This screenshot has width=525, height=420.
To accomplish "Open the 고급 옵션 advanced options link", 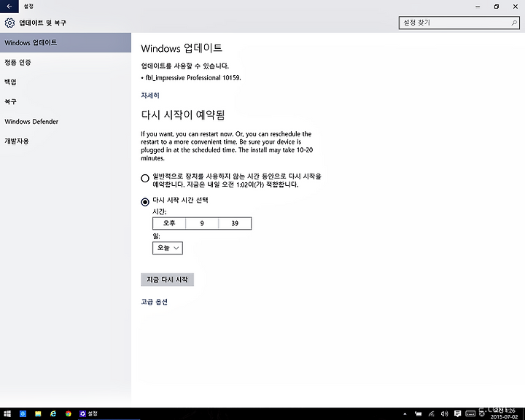I will pos(154,302).
